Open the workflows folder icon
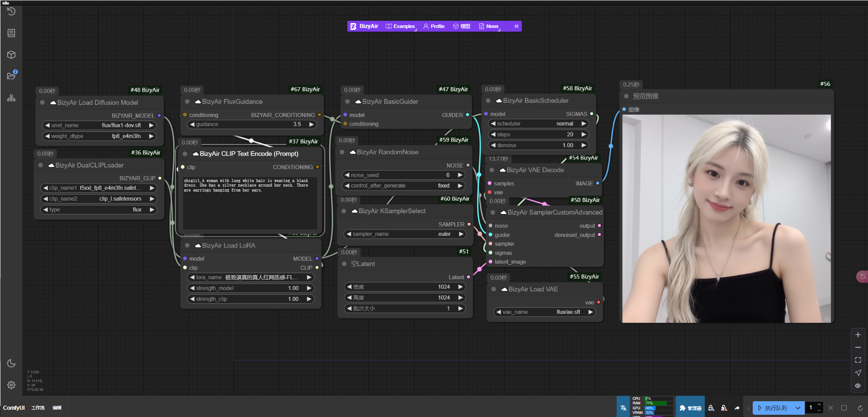The width and height of the screenshot is (868, 417). pos(11,76)
